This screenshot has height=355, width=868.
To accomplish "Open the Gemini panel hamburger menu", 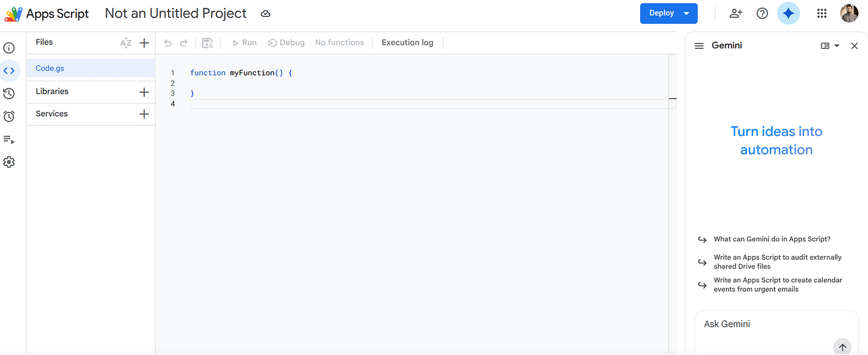I will click(x=700, y=46).
